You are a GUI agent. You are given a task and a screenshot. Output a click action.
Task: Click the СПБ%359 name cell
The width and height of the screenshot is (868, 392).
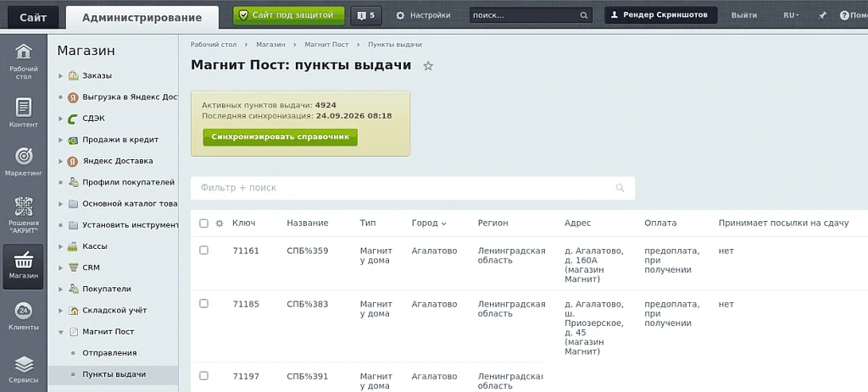(307, 251)
